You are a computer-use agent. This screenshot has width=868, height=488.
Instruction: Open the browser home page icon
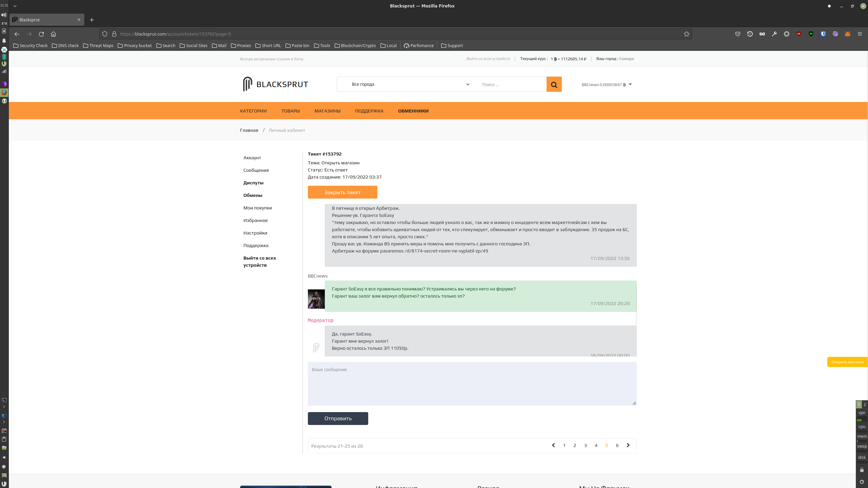pyautogui.click(x=53, y=34)
